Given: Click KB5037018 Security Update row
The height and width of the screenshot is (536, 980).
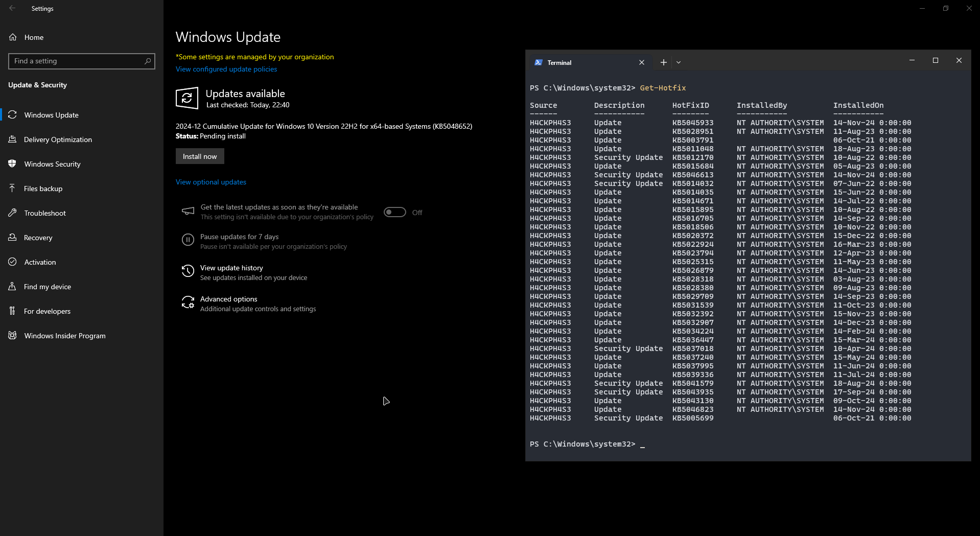Looking at the screenshot, I should (720, 348).
